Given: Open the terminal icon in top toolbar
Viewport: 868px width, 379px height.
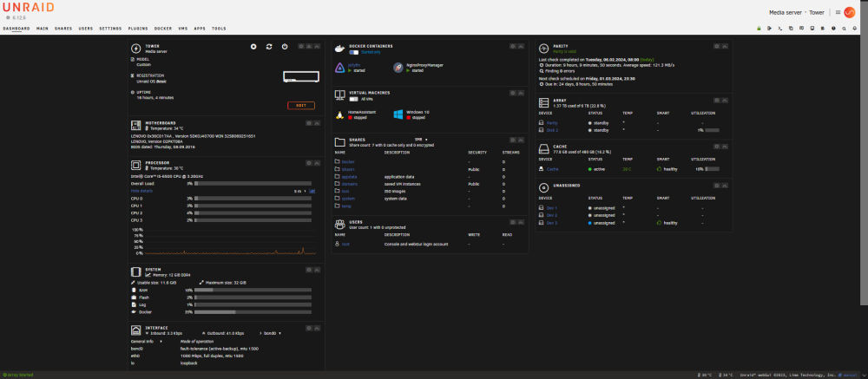Looking at the screenshot, I should [x=780, y=29].
